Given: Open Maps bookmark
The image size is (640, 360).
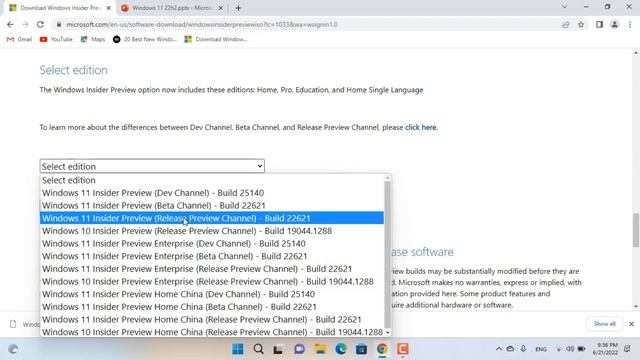Looking at the screenshot, I should 93,39.
